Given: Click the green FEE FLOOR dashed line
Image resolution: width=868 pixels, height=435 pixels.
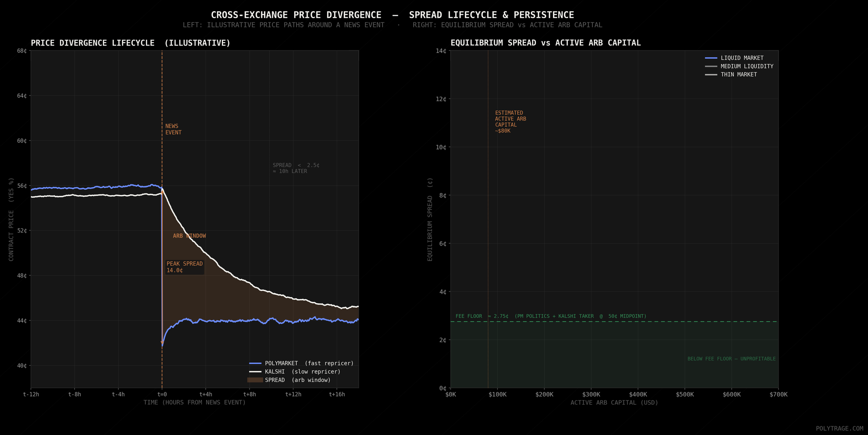Looking at the screenshot, I should click(608, 321).
